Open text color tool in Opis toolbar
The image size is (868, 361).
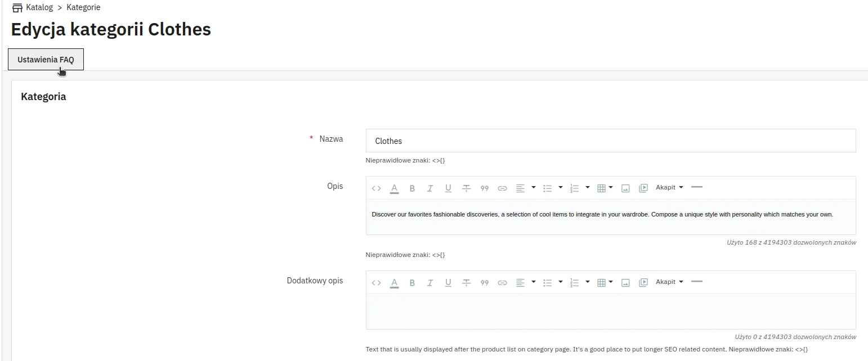pyautogui.click(x=395, y=188)
